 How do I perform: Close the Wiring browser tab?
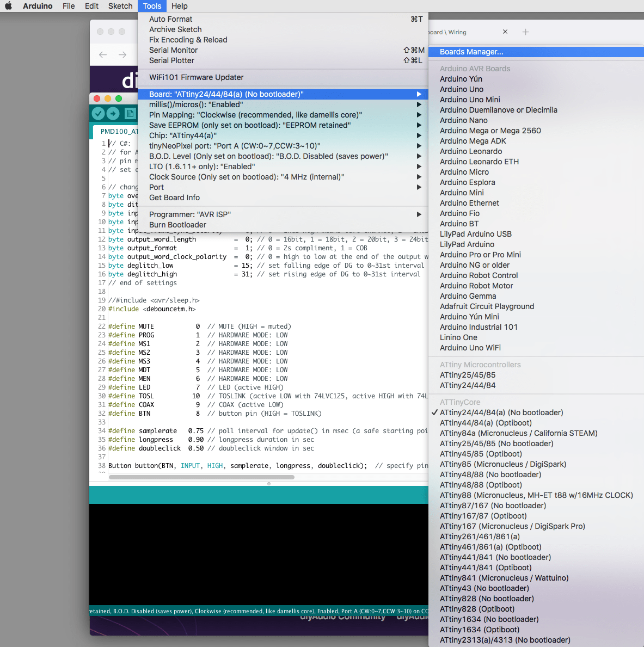click(x=505, y=32)
